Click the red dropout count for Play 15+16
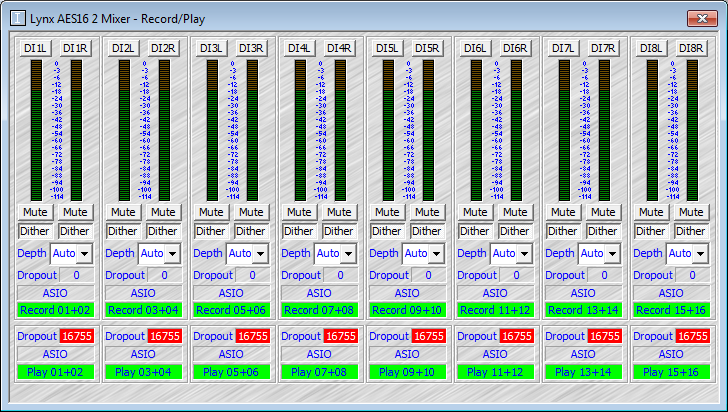 pyautogui.click(x=693, y=336)
